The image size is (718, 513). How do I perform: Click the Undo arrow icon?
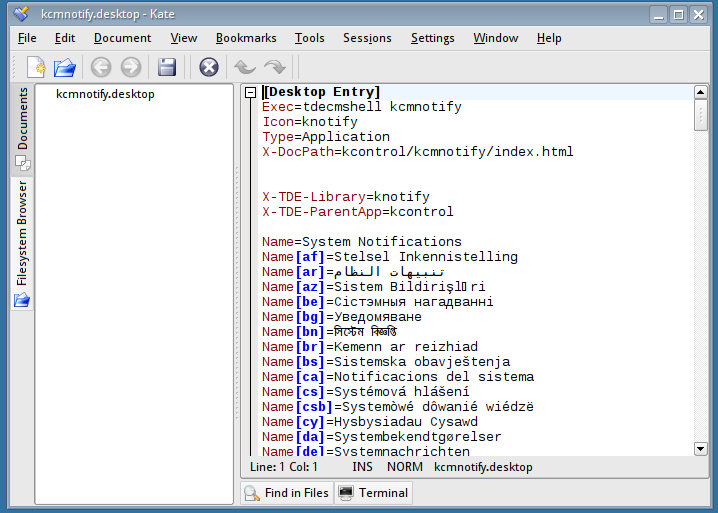[x=245, y=67]
